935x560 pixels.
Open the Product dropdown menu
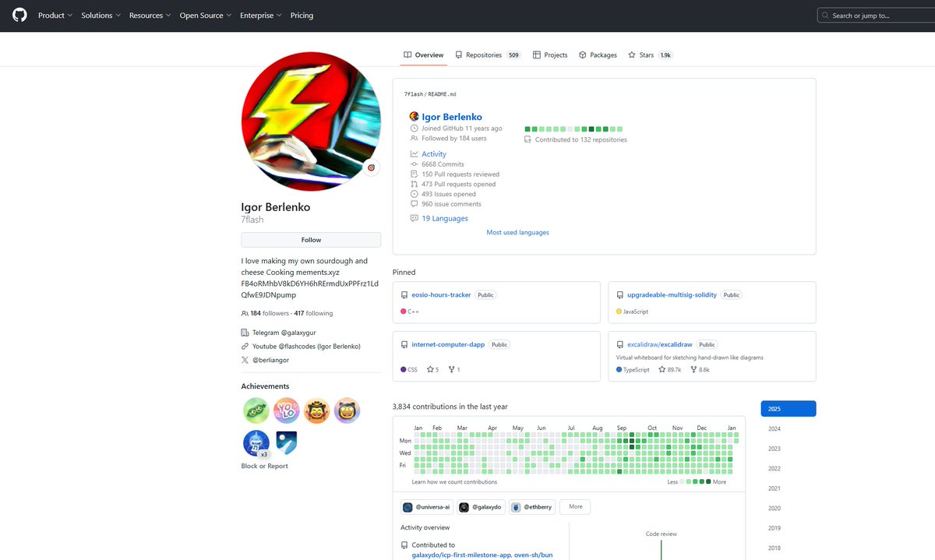coord(55,16)
